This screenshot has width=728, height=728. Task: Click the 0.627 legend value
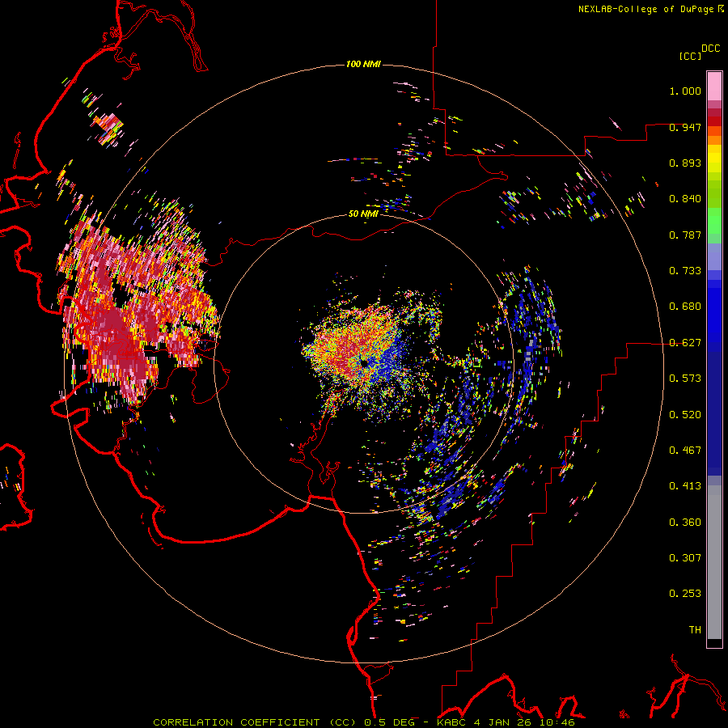tap(685, 343)
